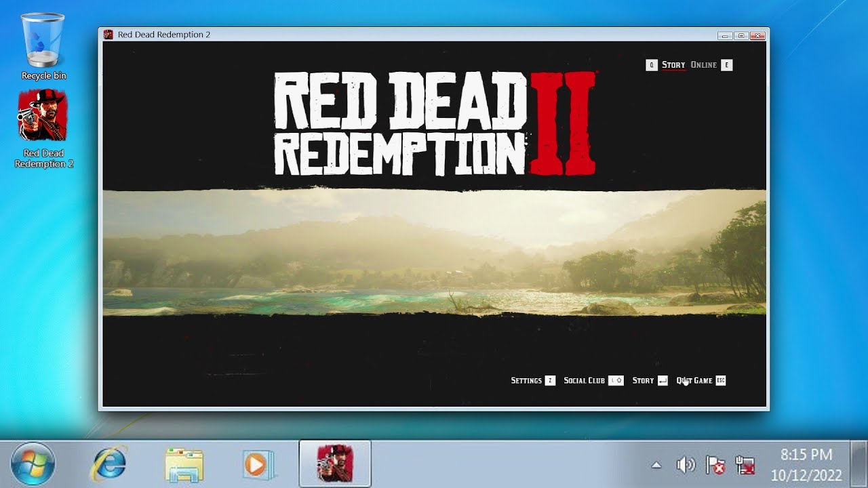Click the ESC key icon beside Quit Game
The width and height of the screenshot is (868, 488).
pos(721,381)
